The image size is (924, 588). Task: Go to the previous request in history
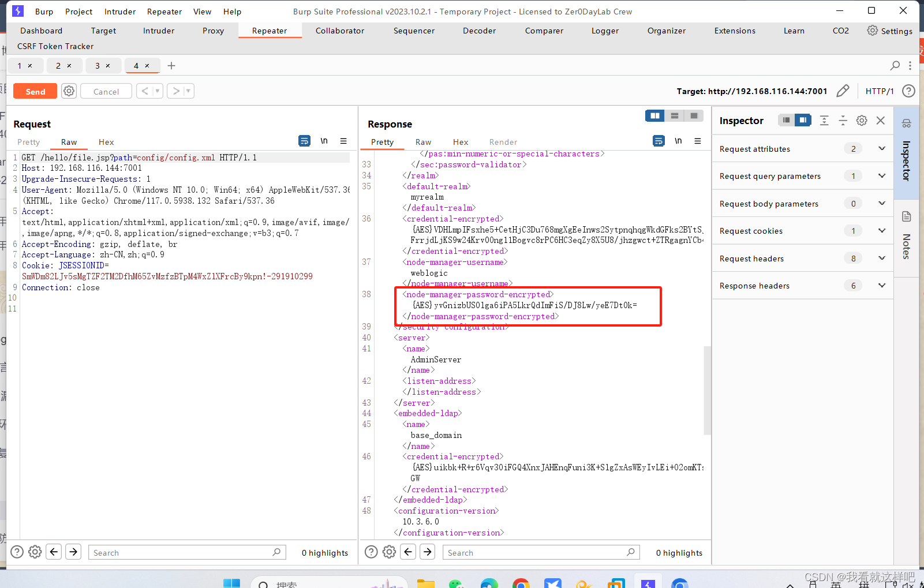coord(144,91)
